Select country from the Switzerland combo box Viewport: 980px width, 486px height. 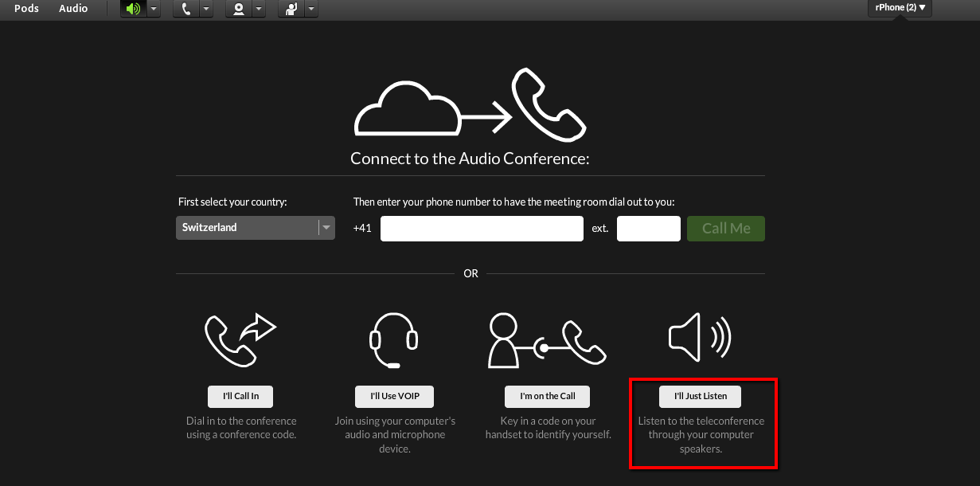(x=255, y=228)
